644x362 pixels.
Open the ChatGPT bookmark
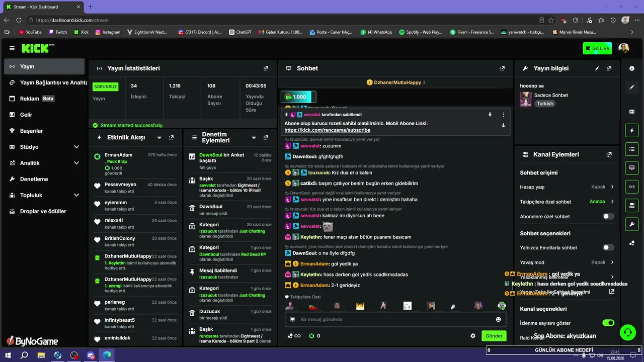coord(240,32)
